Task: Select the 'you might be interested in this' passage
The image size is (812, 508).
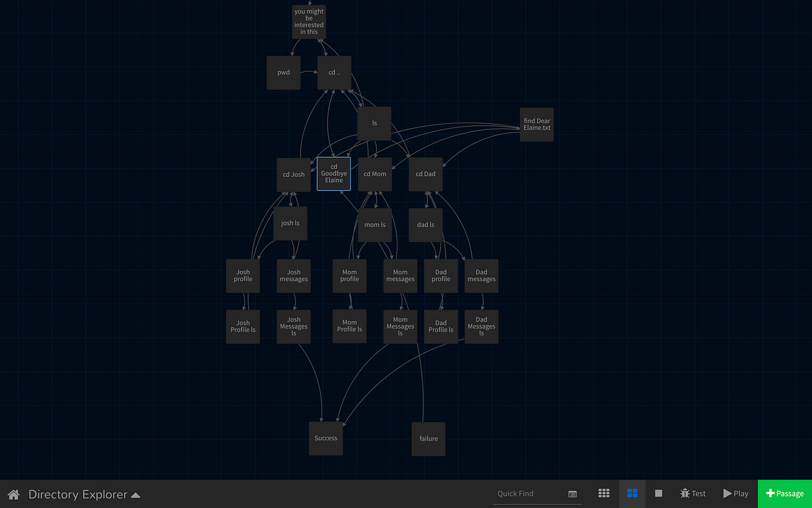Action: (309, 21)
